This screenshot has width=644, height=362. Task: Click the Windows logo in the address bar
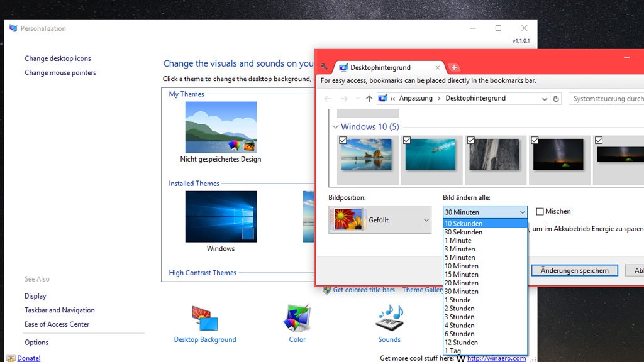tap(382, 98)
